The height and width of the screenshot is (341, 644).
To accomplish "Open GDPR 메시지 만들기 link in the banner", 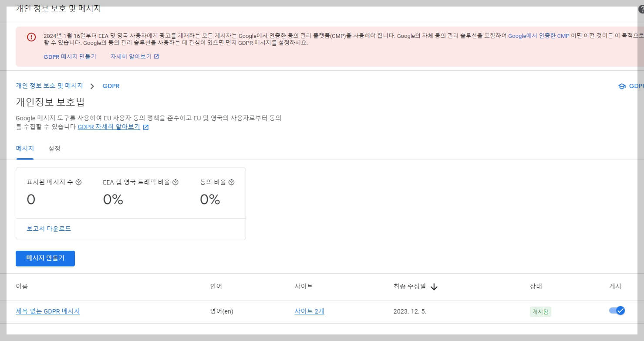I will coord(70,56).
